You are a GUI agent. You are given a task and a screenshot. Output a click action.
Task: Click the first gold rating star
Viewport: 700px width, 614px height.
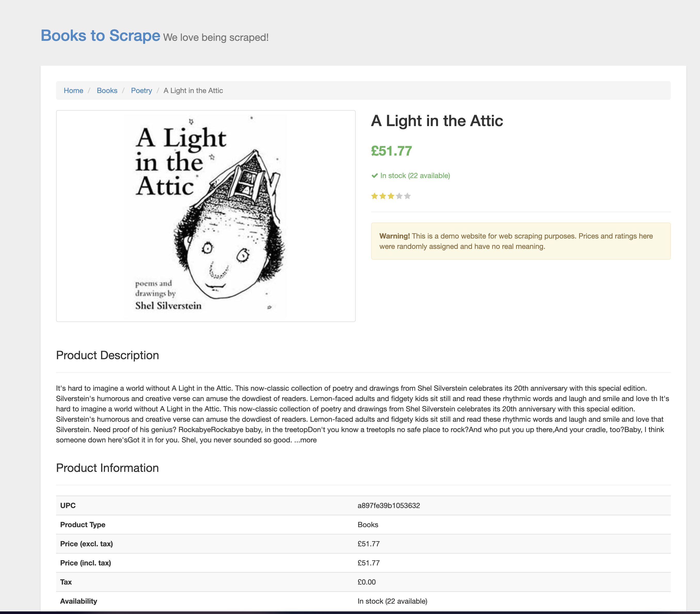pos(374,196)
